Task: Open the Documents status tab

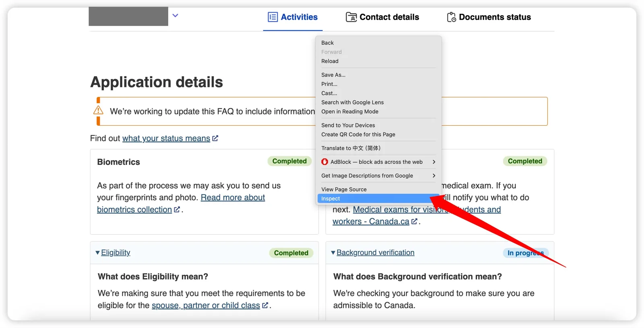Action: (x=489, y=17)
